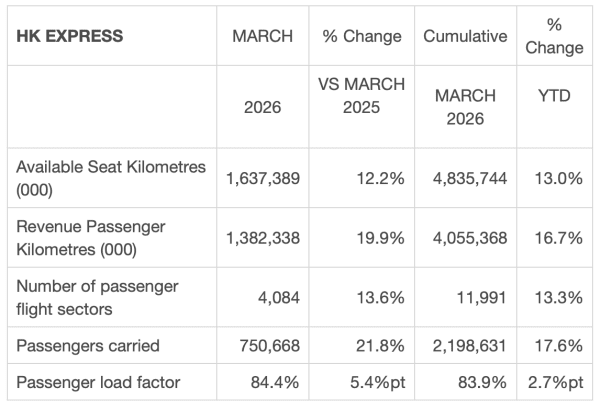Click the Number of passenger flight sectors label
600x410 pixels.
(96, 297)
